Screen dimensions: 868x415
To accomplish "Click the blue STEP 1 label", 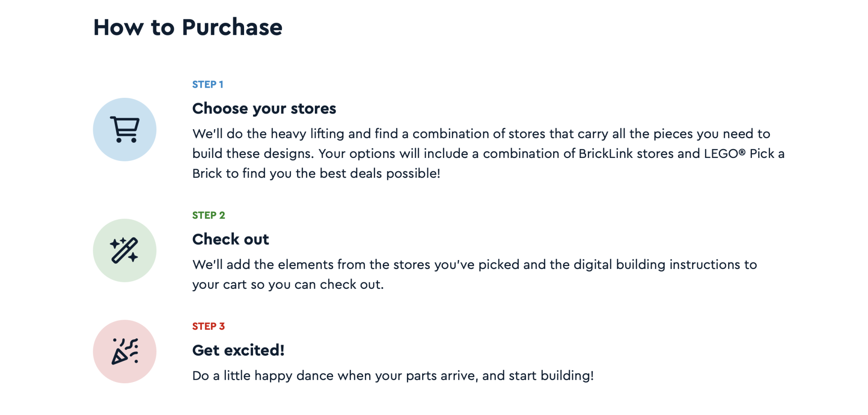I will coord(208,84).
